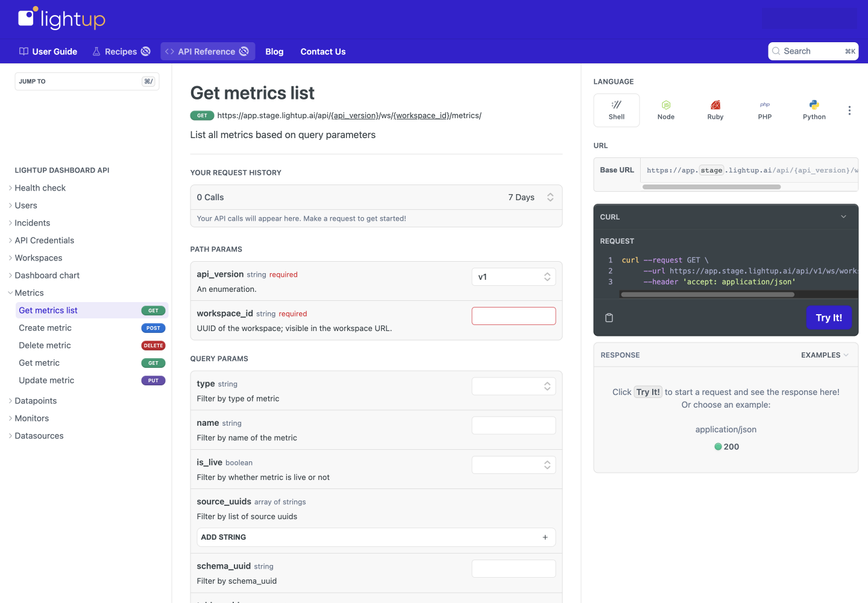868x603 pixels.
Task: Click the 0 Calls history text
Action: click(x=210, y=197)
